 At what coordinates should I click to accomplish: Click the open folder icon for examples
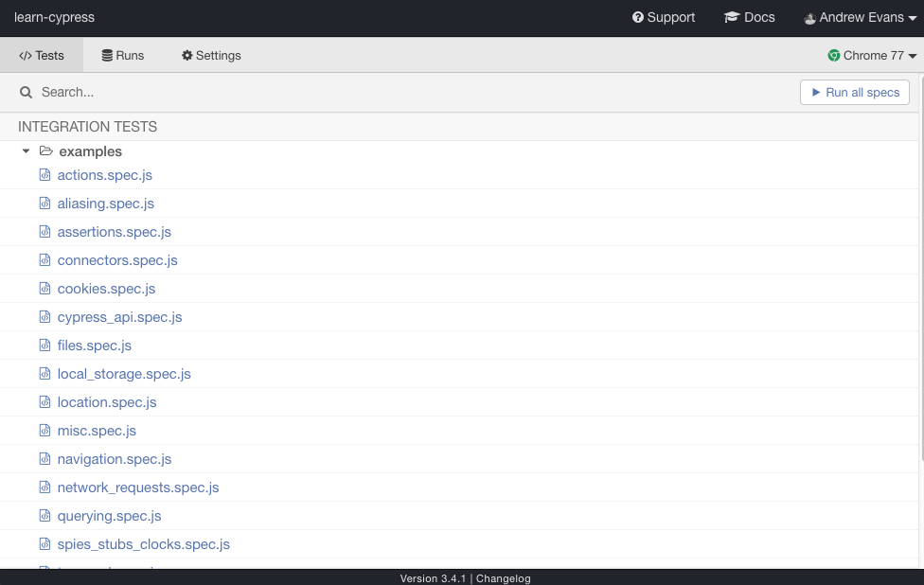[x=45, y=151]
